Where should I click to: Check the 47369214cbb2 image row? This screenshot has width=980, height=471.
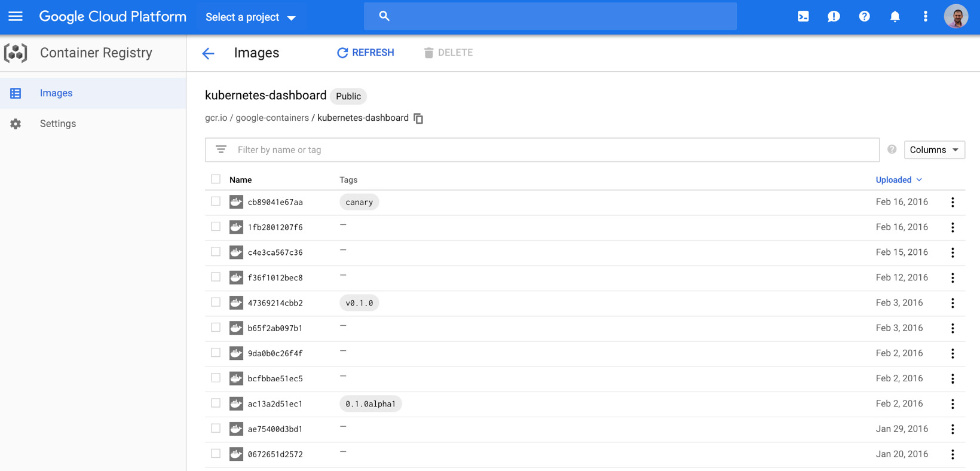point(216,302)
